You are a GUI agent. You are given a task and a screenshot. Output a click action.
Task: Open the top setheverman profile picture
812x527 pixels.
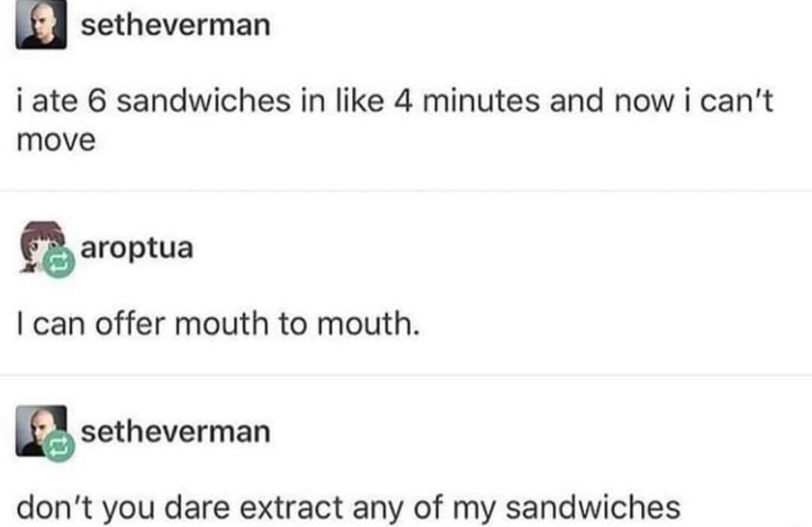(x=41, y=26)
